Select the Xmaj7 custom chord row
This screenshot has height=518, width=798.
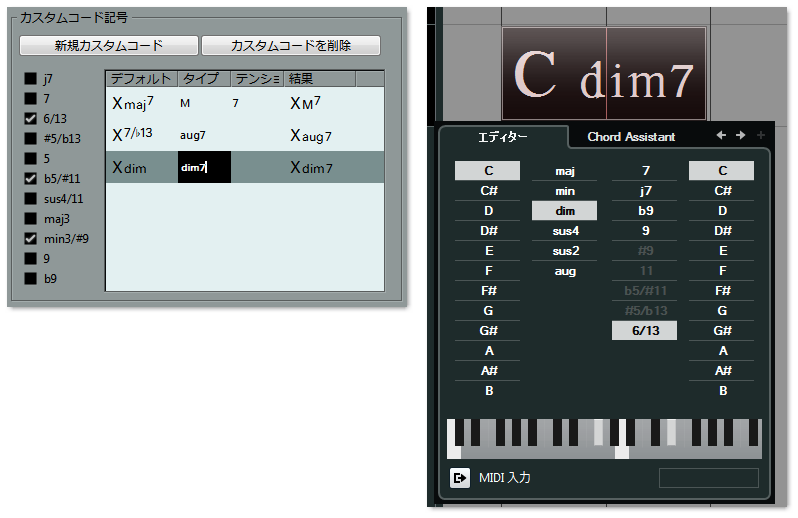[245, 103]
